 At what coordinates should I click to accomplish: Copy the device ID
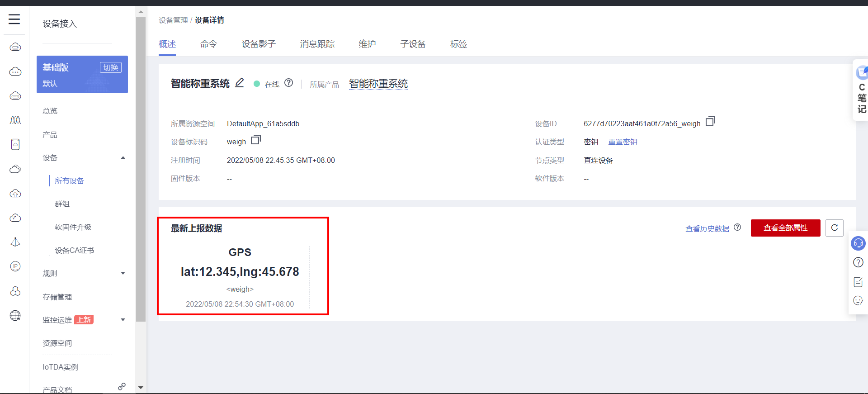pyautogui.click(x=710, y=121)
